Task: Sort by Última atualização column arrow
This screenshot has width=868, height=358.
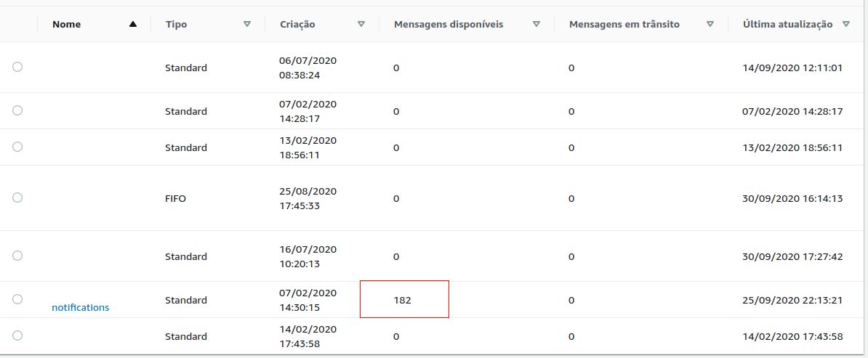Action: coord(846,25)
